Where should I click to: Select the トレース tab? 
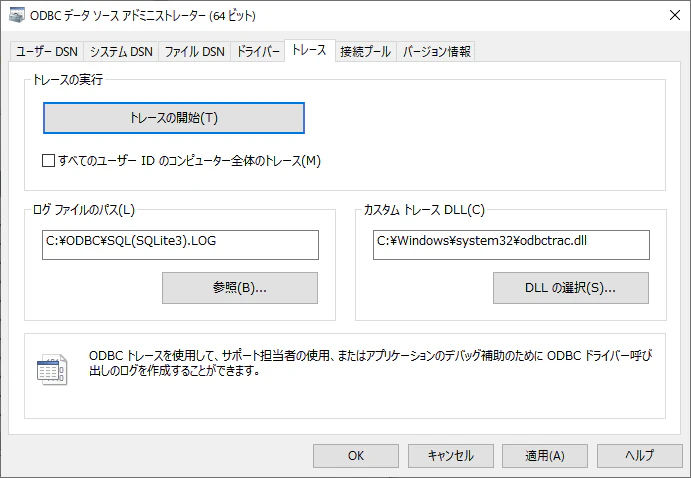point(309,50)
